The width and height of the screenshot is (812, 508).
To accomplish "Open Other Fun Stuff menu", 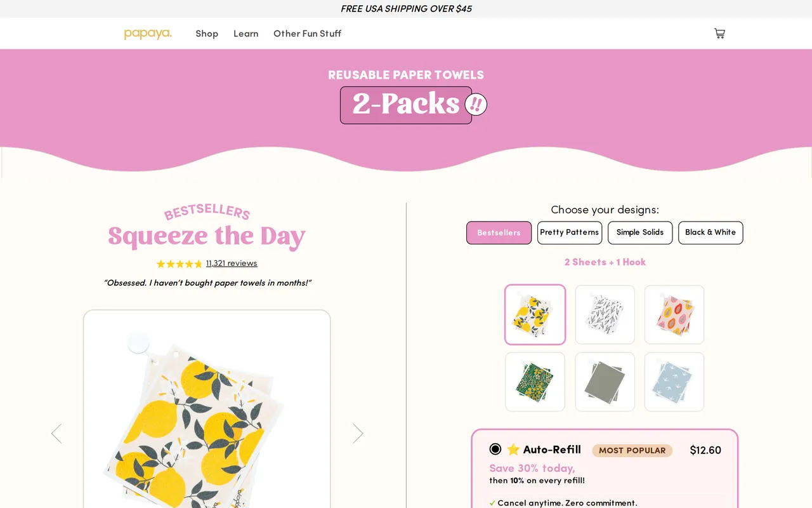I will (x=307, y=34).
